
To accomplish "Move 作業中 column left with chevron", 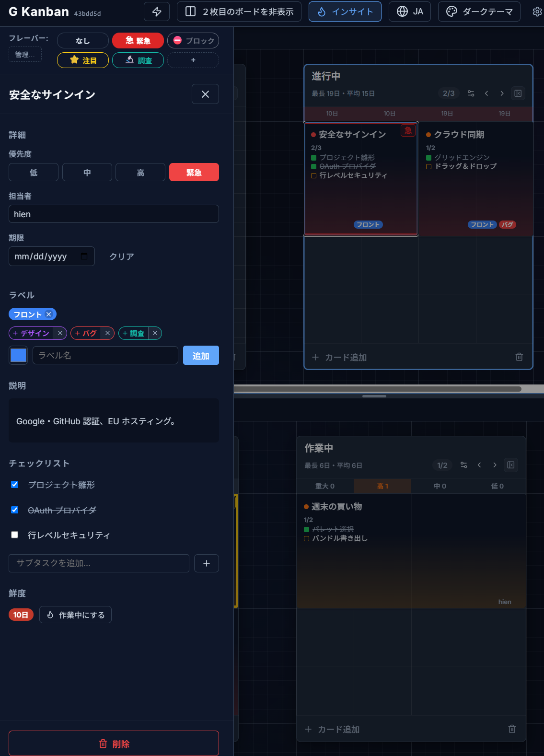I will pyautogui.click(x=479, y=465).
